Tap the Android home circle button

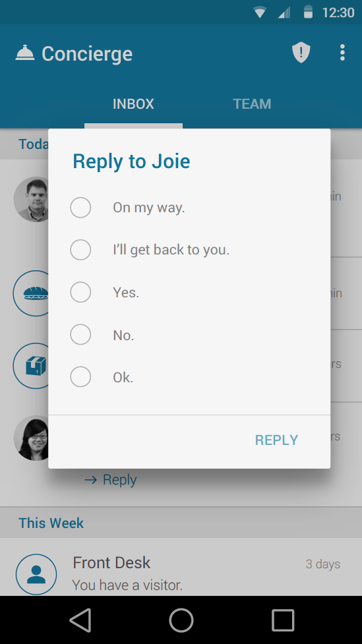click(181, 620)
